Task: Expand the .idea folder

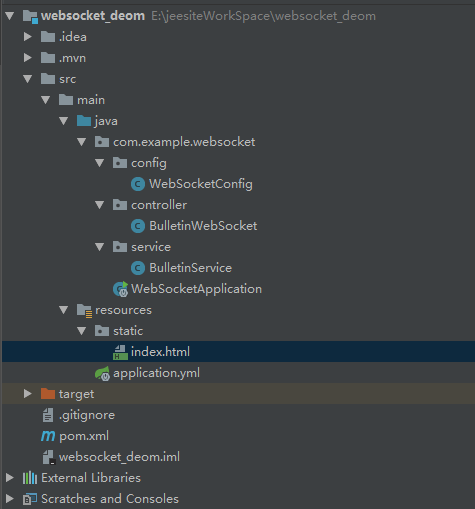Action: 28,37
